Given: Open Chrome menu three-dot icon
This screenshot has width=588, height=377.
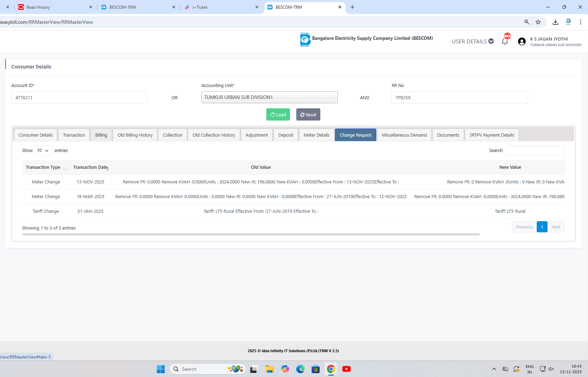Looking at the screenshot, I should (581, 22).
